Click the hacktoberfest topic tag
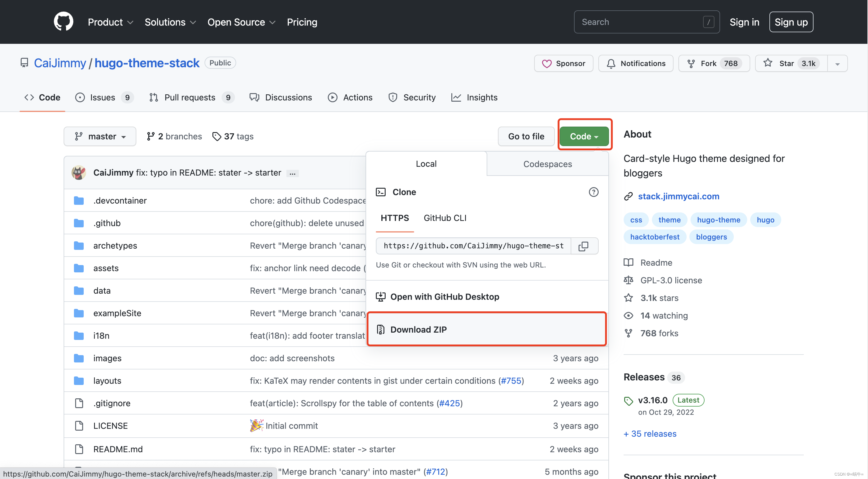This screenshot has width=868, height=479. [x=655, y=237]
